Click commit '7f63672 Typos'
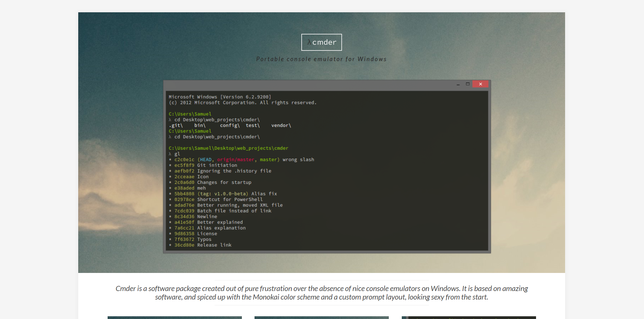This screenshot has height=319, width=644. 190,239
